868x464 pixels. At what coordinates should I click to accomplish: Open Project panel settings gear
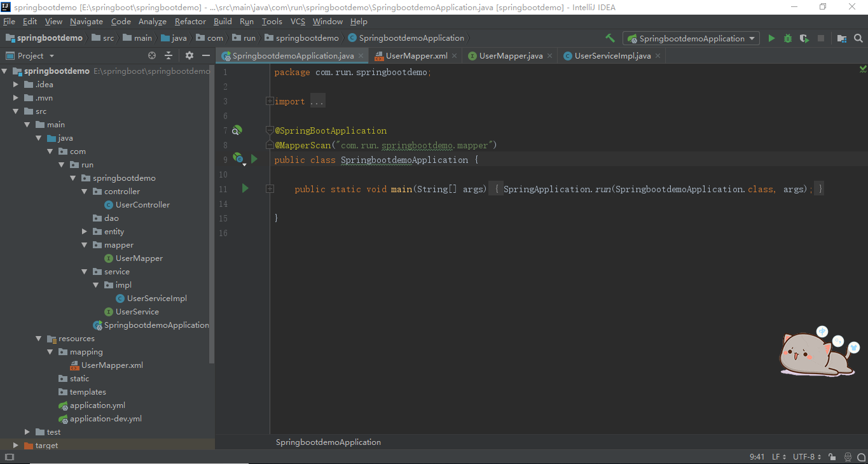(189, 55)
